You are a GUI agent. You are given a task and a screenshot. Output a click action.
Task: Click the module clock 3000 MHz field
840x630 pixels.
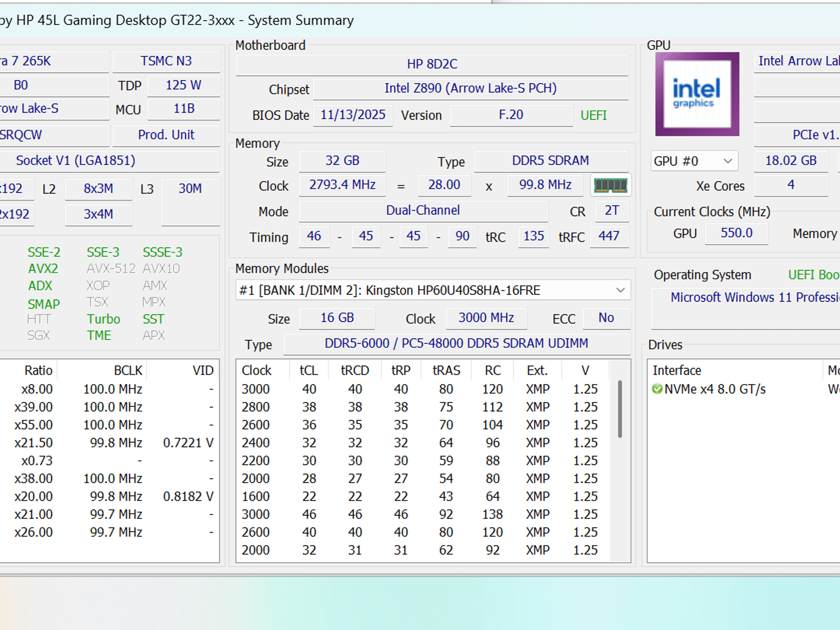486,318
